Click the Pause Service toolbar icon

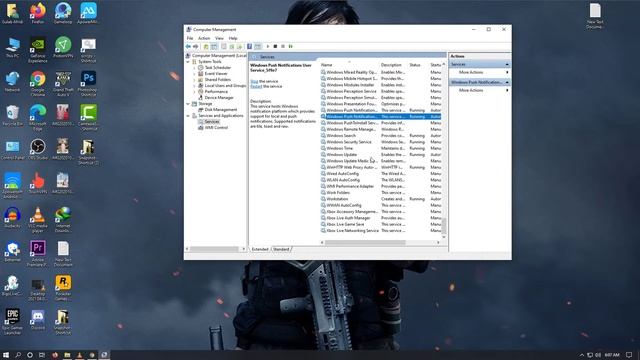(x=283, y=47)
